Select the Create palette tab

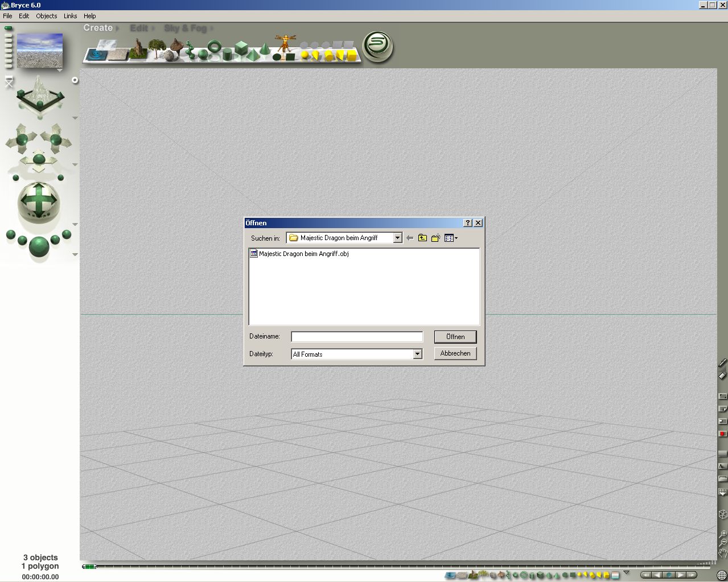pyautogui.click(x=98, y=27)
